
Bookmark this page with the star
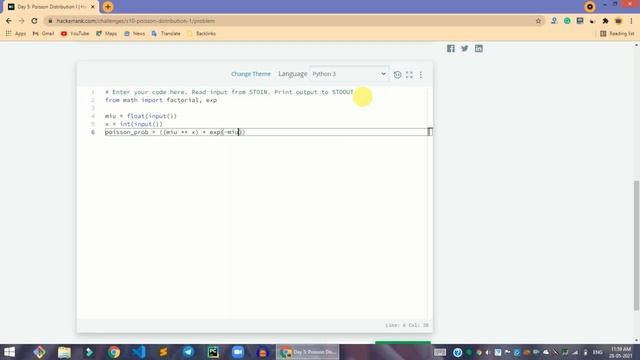[x=538, y=21]
